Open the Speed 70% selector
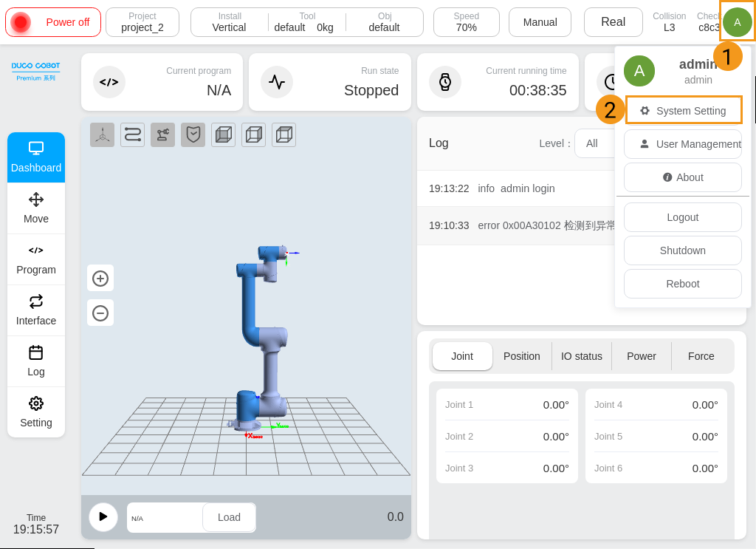Viewport: 756px width, 549px height. [466, 22]
